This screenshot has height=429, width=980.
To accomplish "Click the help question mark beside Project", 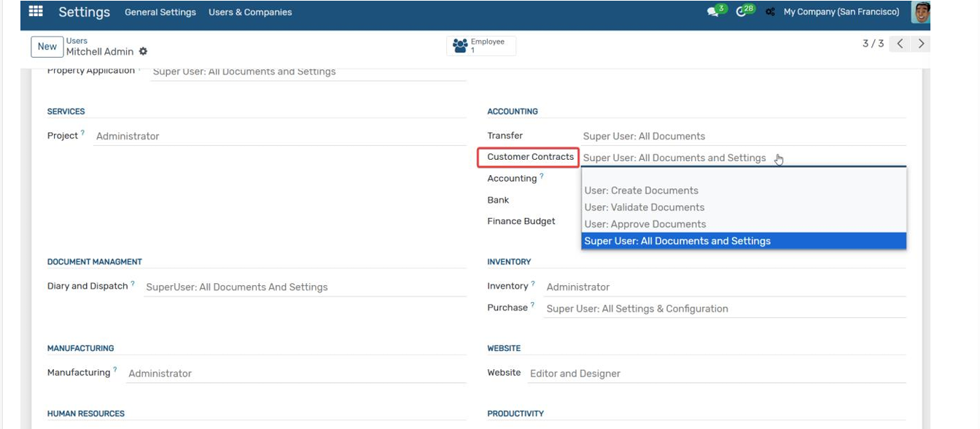I will (x=82, y=133).
